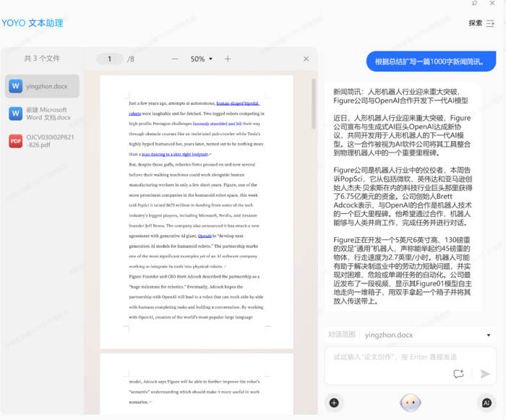Image resolution: width=506 pixels, height=420 pixels.
Task: Click the 共 3 个文件 label
Action: (42, 59)
